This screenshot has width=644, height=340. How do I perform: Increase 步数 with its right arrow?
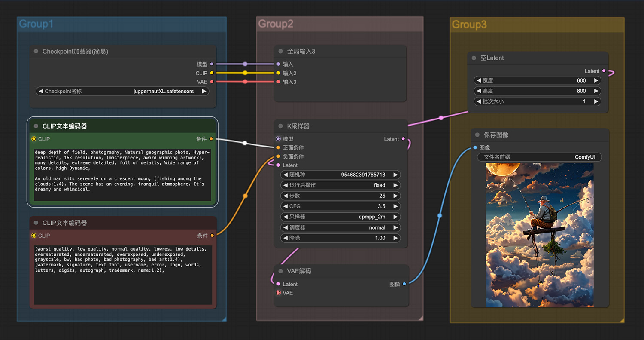pyautogui.click(x=395, y=196)
